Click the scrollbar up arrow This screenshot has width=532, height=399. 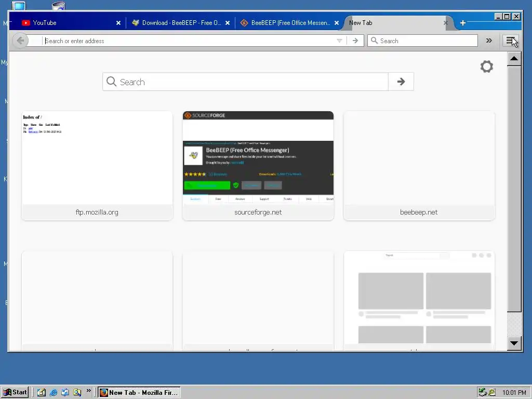tap(514, 59)
